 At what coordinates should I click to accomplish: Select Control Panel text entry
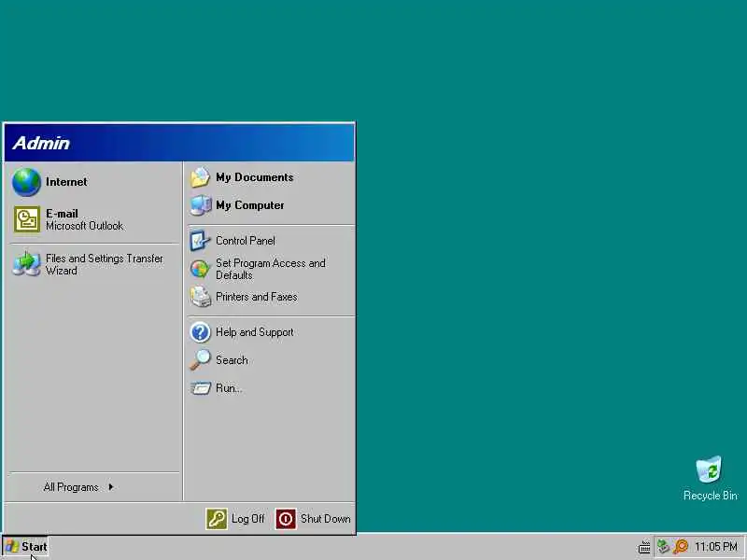click(246, 241)
